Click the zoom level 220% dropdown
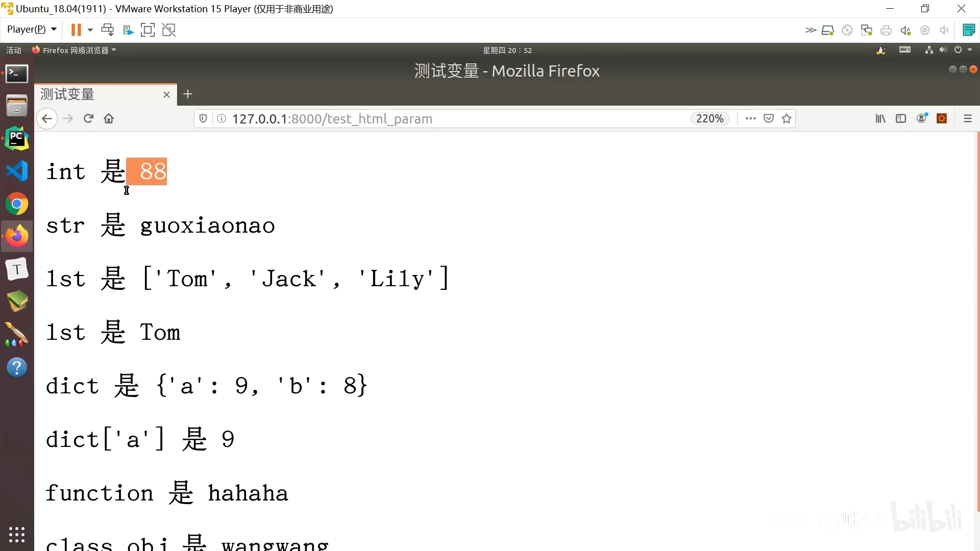The height and width of the screenshot is (551, 980). coord(709,118)
